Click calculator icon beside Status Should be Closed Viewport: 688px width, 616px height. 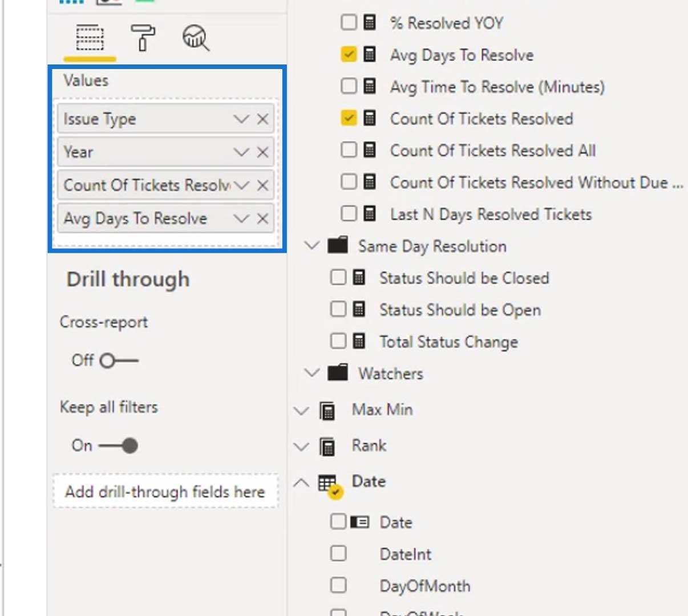[x=359, y=278]
